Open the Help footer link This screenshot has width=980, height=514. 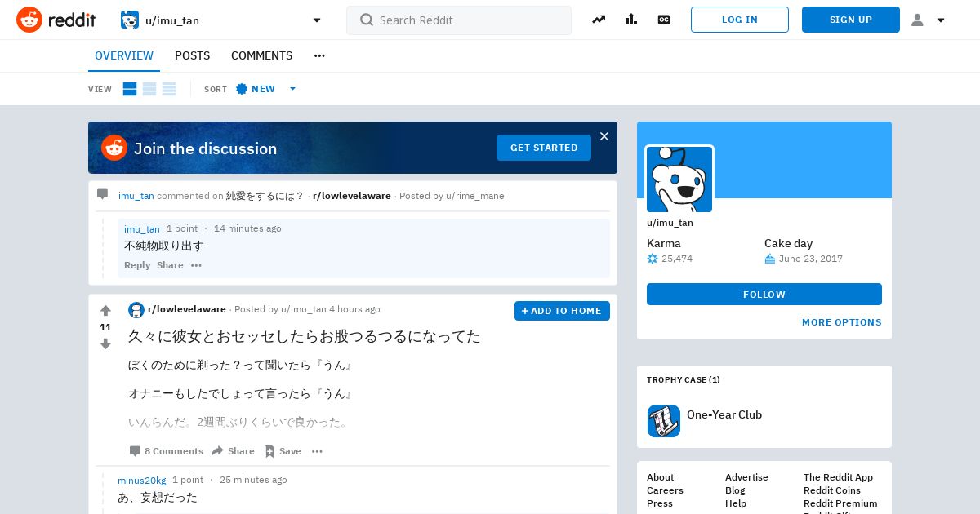click(x=736, y=503)
